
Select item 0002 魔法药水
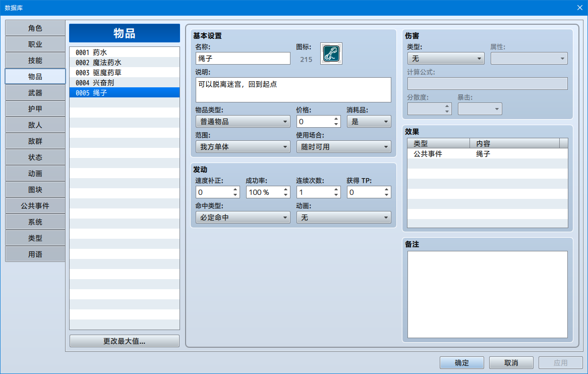125,63
